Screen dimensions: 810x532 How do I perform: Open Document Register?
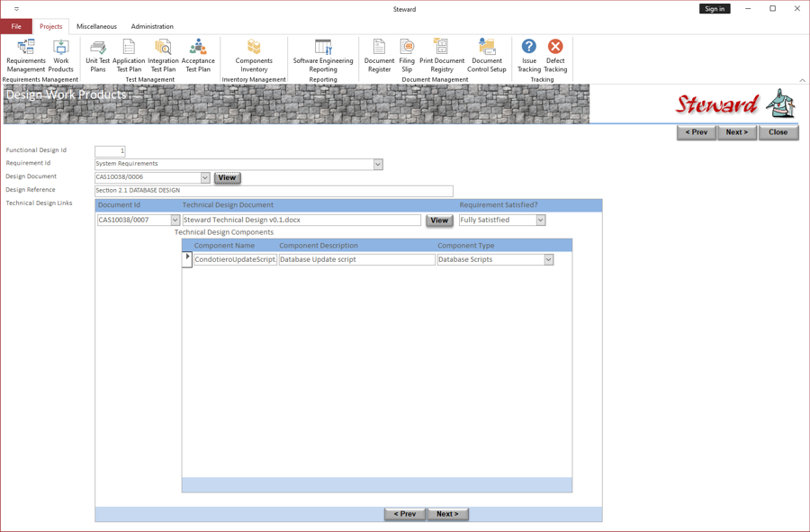pyautogui.click(x=379, y=56)
